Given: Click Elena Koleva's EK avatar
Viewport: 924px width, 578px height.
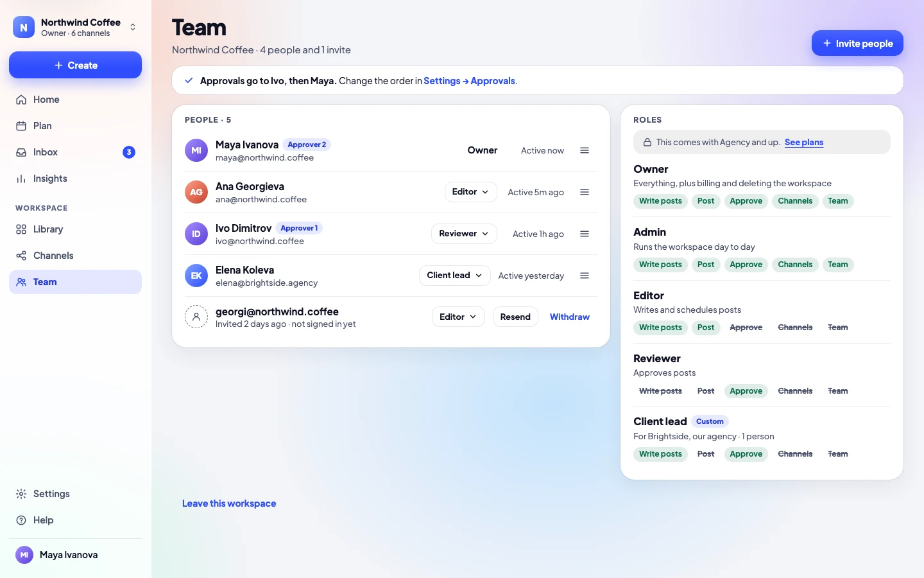Looking at the screenshot, I should pos(196,276).
